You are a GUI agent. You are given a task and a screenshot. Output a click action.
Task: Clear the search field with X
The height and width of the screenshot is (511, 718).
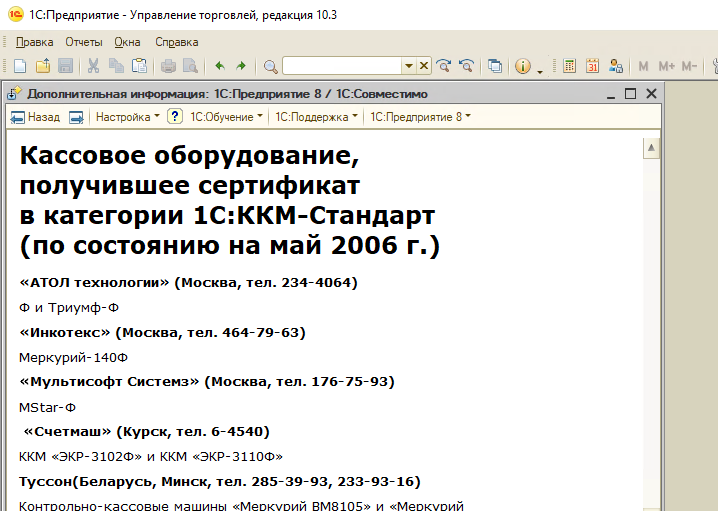point(424,66)
